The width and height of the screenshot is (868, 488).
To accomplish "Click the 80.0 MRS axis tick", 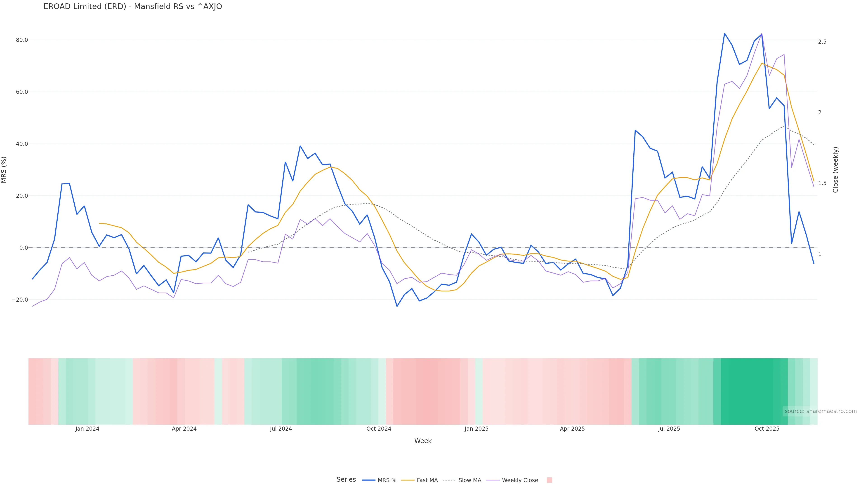I will point(22,40).
